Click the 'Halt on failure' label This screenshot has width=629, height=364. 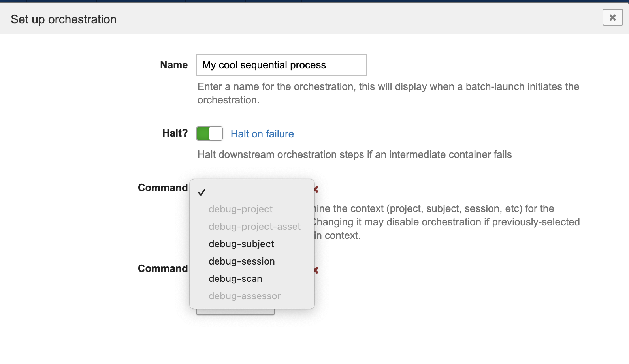pos(262,134)
